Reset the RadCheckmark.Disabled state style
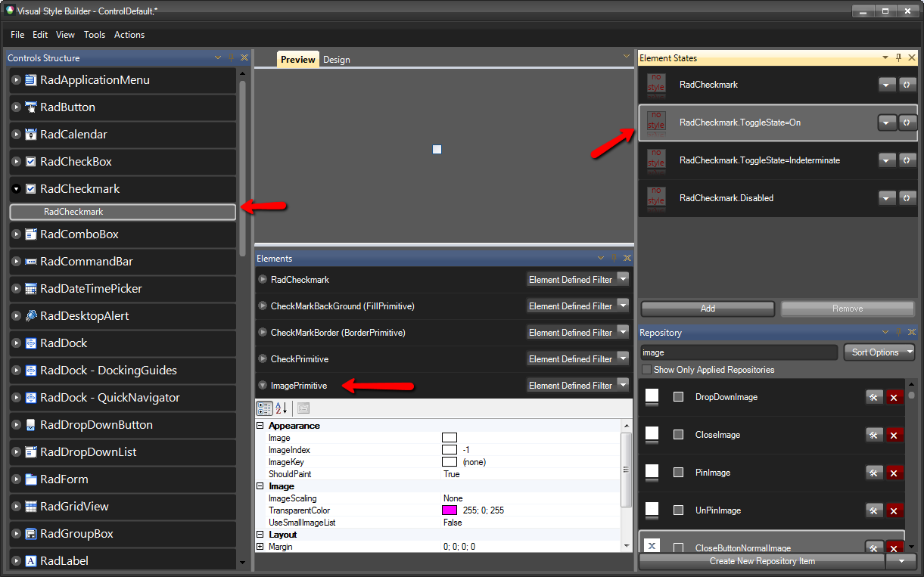 (x=907, y=198)
